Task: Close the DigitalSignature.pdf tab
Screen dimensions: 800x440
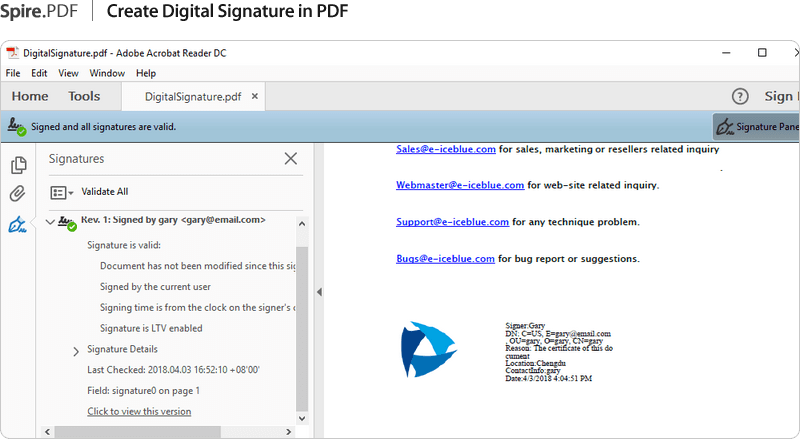Action: pyautogui.click(x=255, y=96)
